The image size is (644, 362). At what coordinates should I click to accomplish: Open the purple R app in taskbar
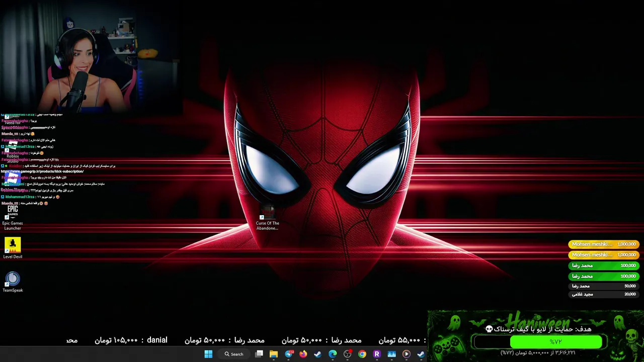[x=377, y=354]
